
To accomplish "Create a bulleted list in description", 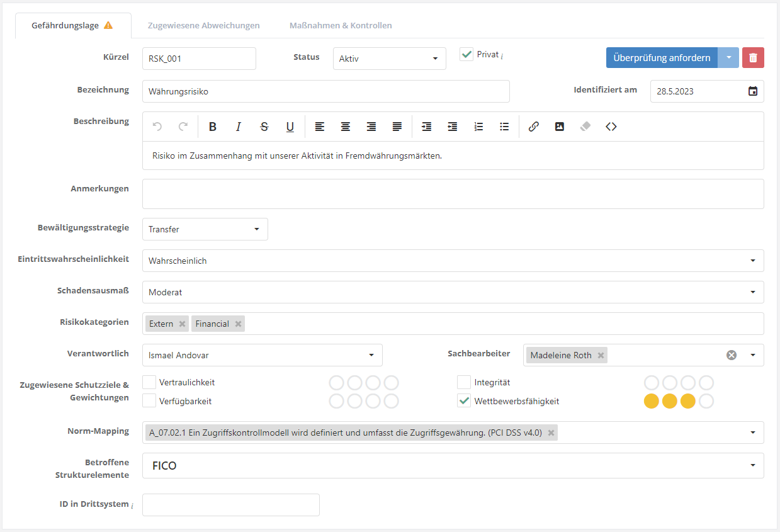I will tap(504, 127).
